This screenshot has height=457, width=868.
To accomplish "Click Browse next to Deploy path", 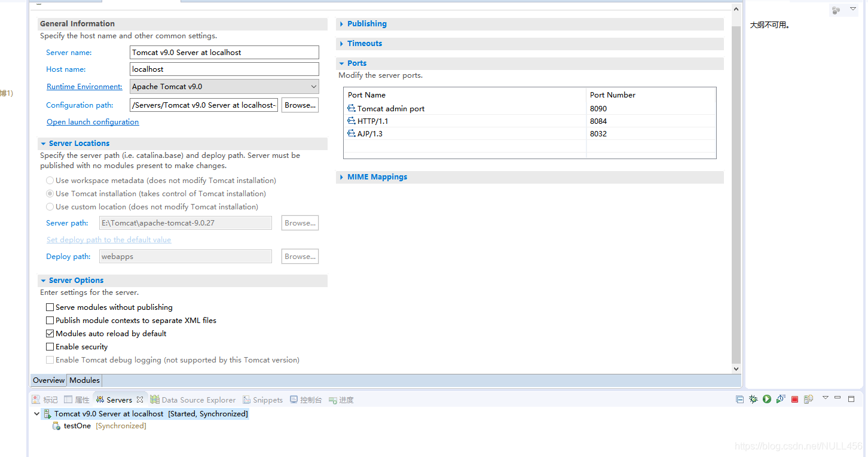I will [x=300, y=257].
